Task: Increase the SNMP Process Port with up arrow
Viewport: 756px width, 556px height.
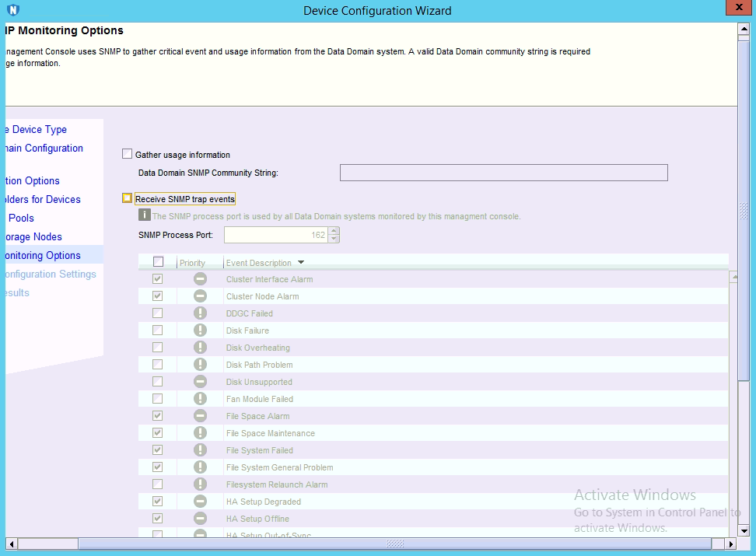Action: (x=334, y=231)
